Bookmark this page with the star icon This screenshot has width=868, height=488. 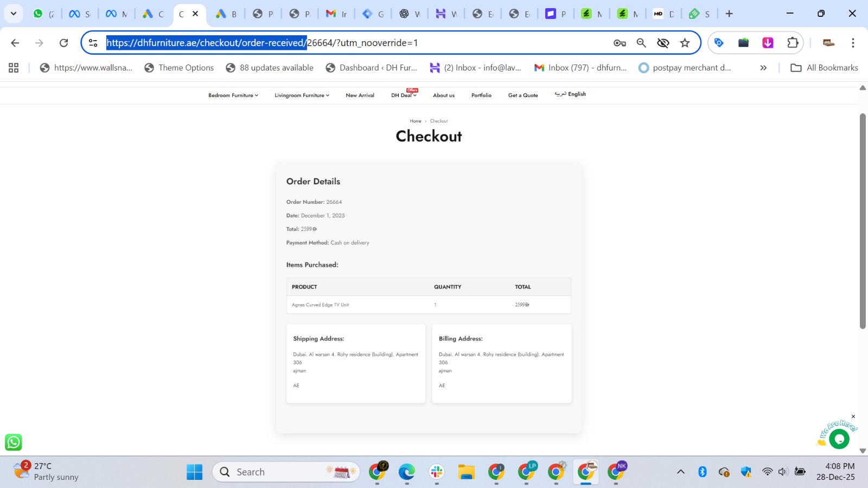click(685, 43)
